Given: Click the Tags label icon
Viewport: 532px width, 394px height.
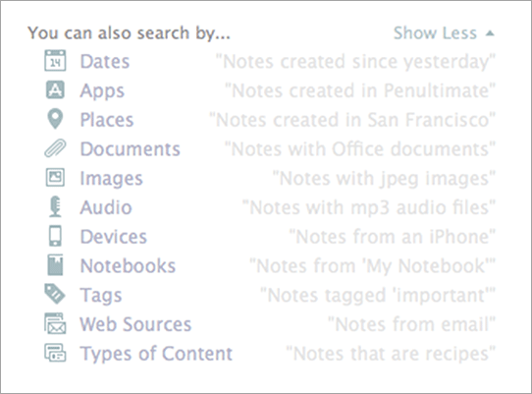Looking at the screenshot, I should click(55, 294).
